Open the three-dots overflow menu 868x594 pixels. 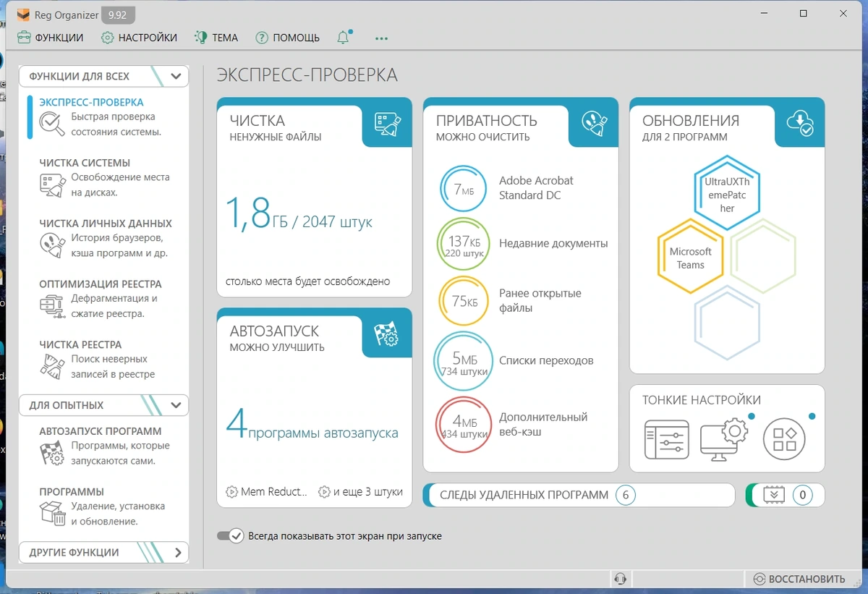pos(381,38)
